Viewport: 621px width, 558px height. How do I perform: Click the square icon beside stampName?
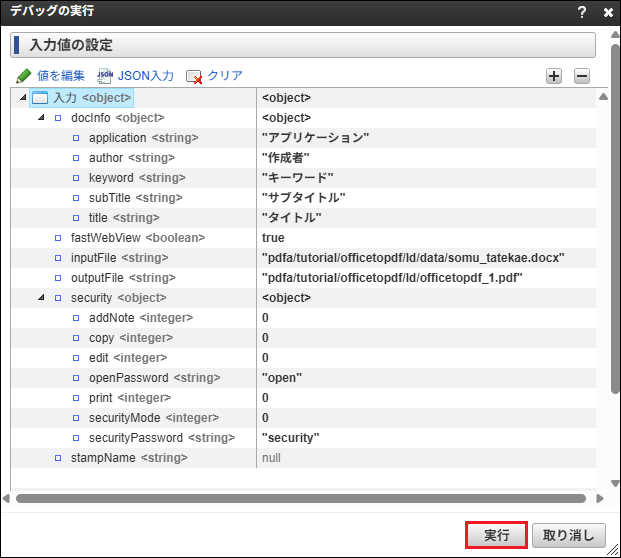[x=58, y=458]
